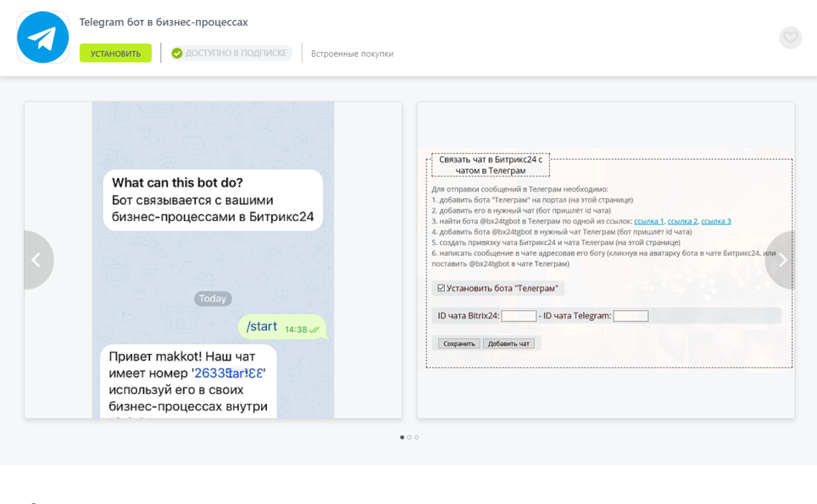Add app to favorites with heart icon
817x504 pixels.
tap(790, 38)
